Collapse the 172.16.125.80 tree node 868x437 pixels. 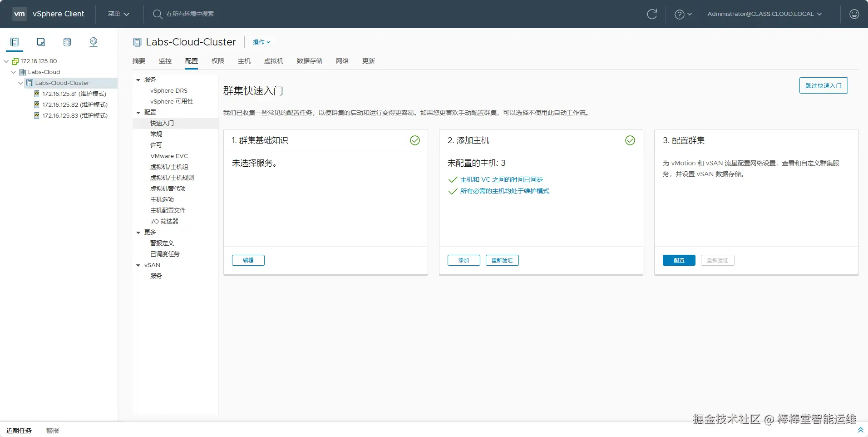[x=6, y=61]
